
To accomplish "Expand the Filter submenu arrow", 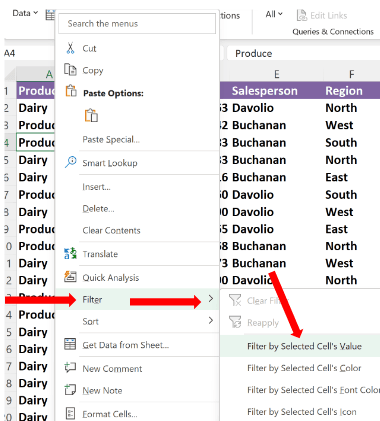I will 211,299.
